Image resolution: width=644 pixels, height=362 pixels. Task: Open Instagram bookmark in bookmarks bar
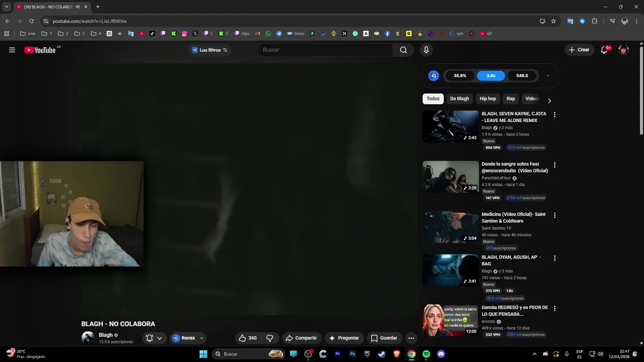[184, 34]
